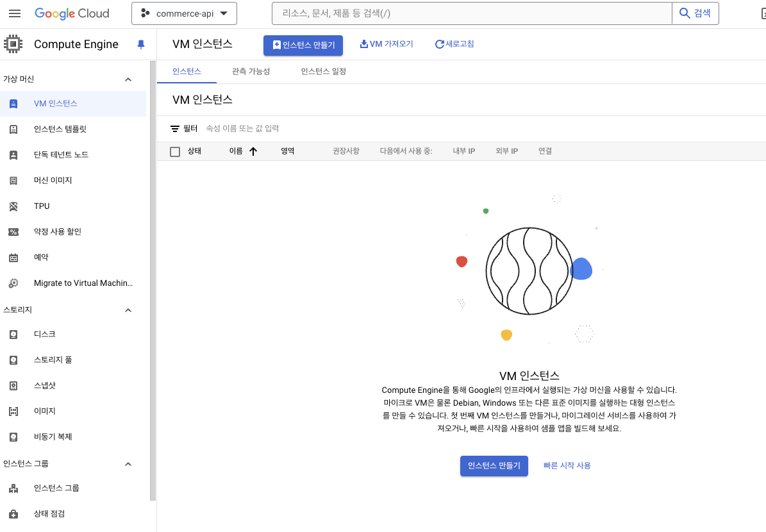Click the 인스턴스 그룹 sidebar icon
The height and width of the screenshot is (532, 766).
coord(13,488)
